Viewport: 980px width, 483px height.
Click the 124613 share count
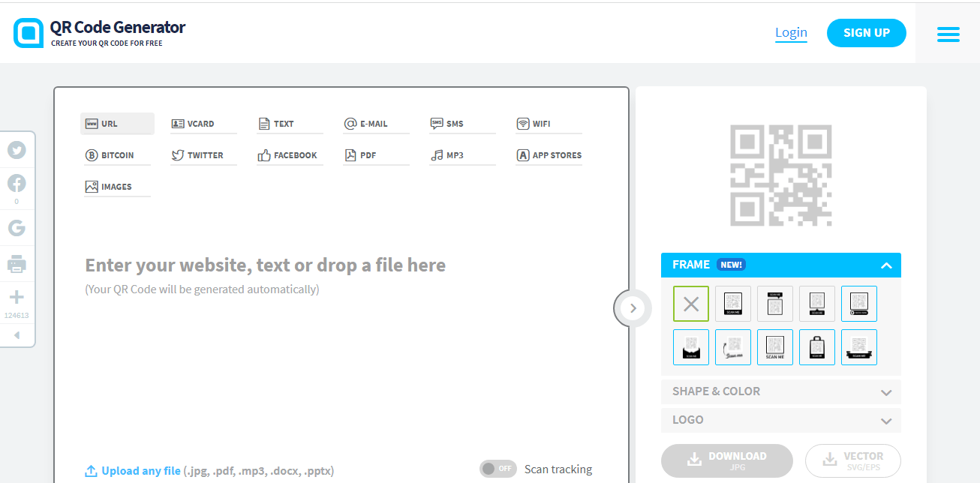[17, 316]
